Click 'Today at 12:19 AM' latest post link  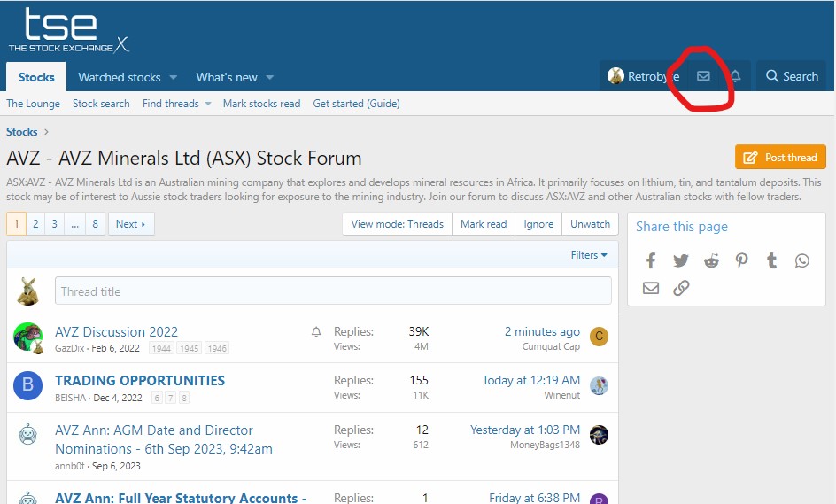pyautogui.click(x=531, y=380)
